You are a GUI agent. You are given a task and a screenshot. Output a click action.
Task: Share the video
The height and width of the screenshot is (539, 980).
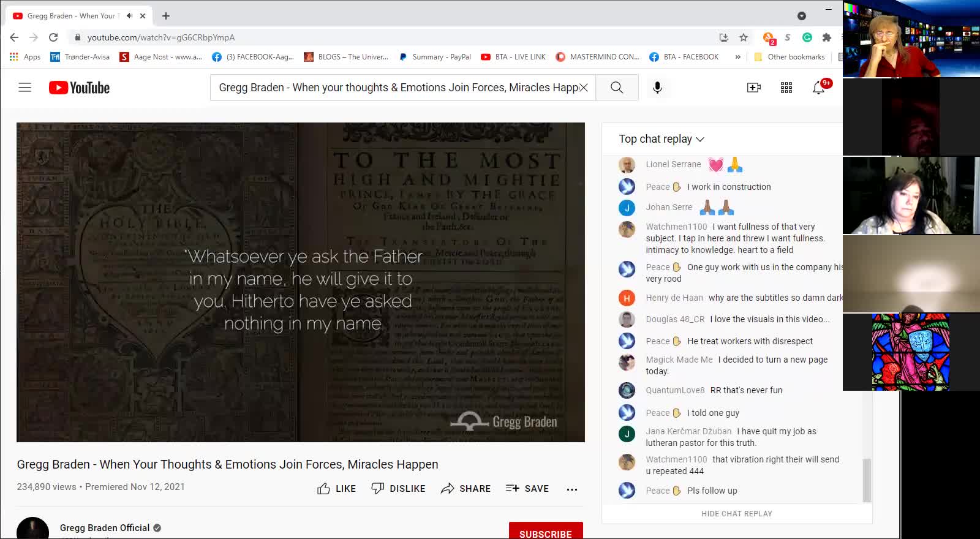[x=466, y=488]
